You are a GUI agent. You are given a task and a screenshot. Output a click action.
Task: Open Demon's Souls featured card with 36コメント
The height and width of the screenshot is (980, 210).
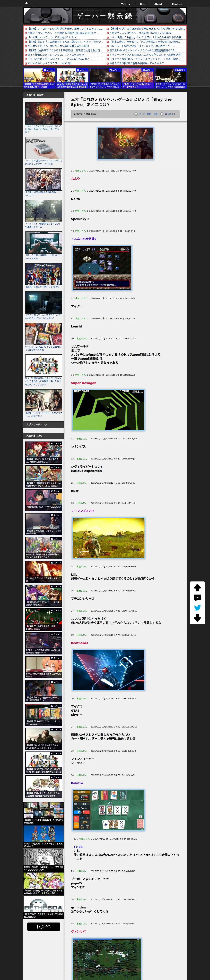coord(171,78)
